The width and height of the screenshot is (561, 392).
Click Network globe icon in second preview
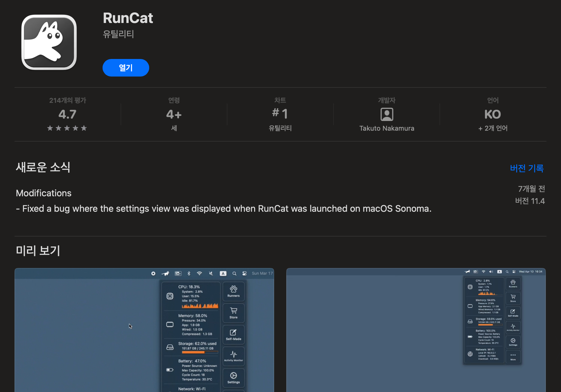470,354
